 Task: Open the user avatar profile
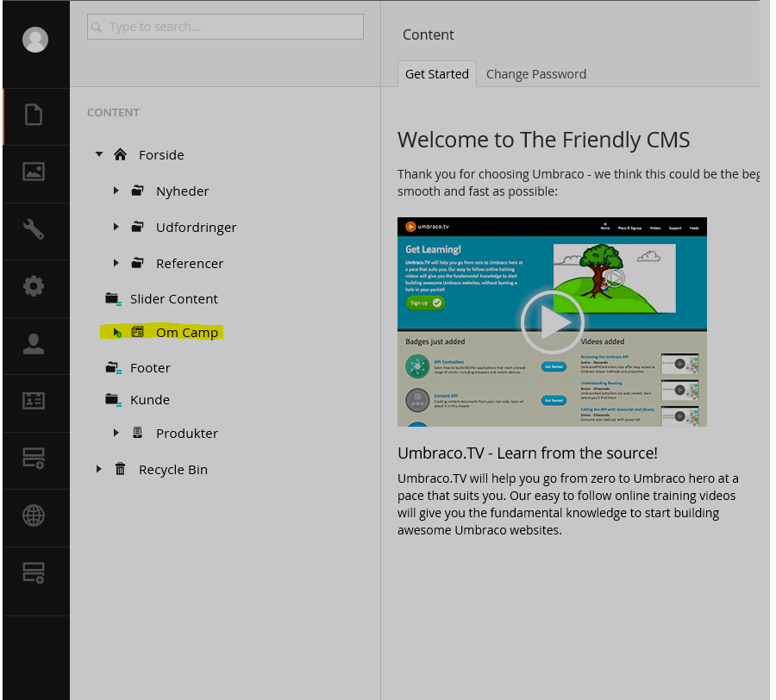[35, 40]
